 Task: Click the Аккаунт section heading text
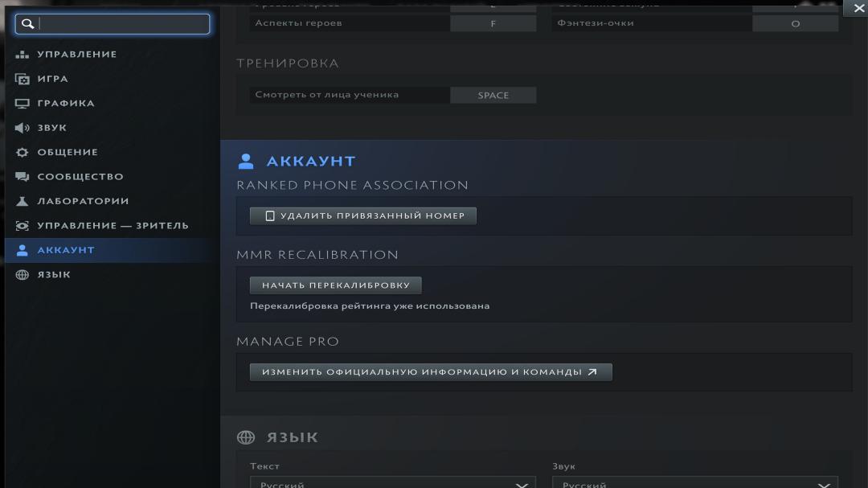pos(311,161)
